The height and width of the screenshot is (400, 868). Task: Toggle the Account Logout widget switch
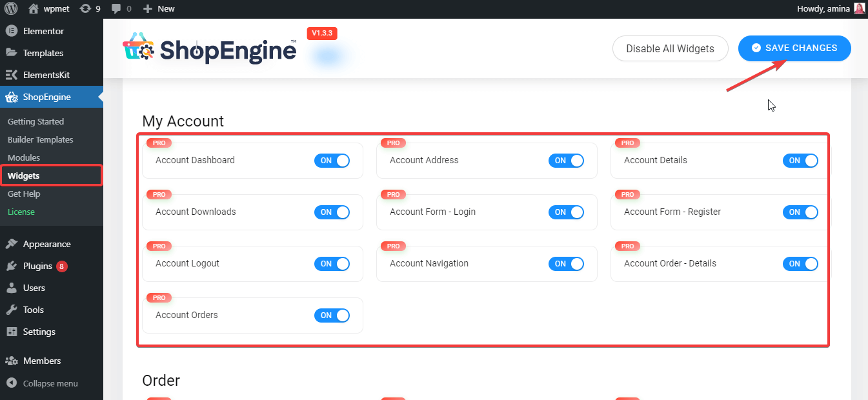(332, 264)
